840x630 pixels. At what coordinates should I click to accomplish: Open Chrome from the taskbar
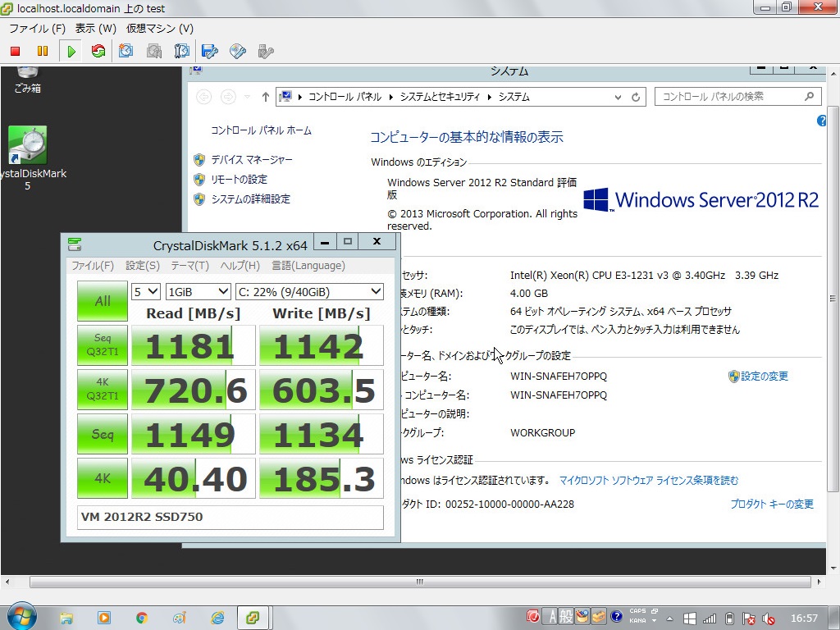click(x=141, y=618)
